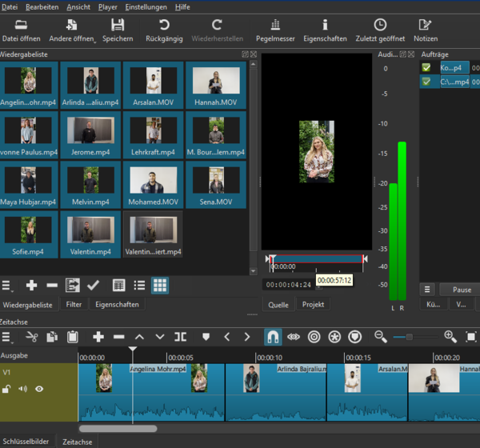Image resolution: width=480 pixels, height=448 pixels.
Task: Enable ripple edit in timeline toolbar
Action: [314, 337]
